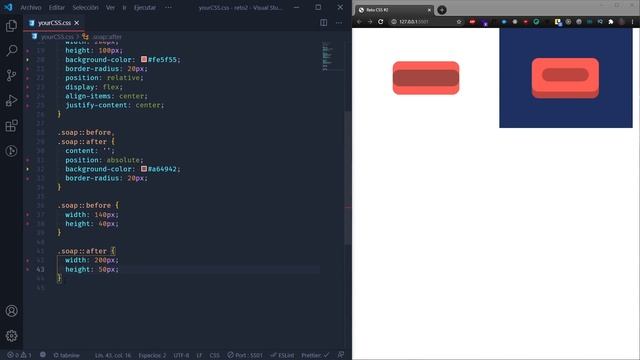Click the errors and warnings indicator in the status bar
This screenshot has height=360, width=640.
[19, 355]
